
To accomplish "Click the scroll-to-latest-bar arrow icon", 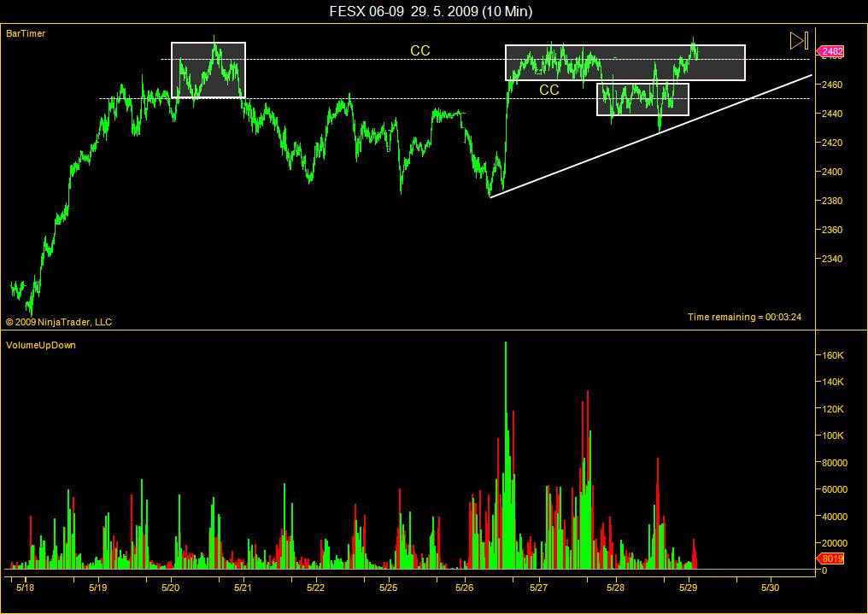I will tap(799, 40).
